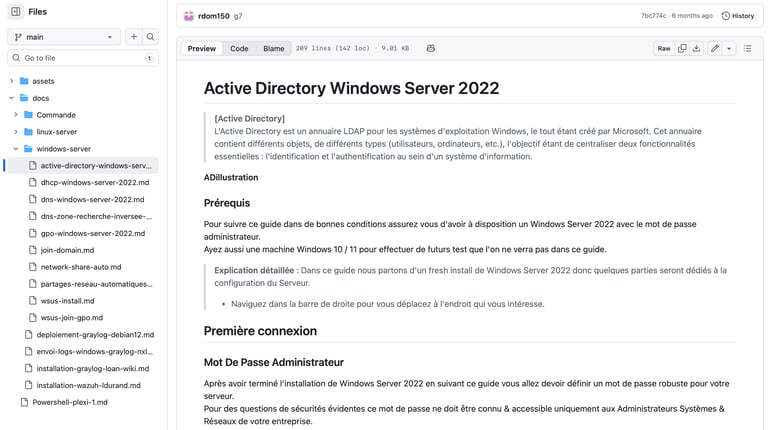The width and height of the screenshot is (768, 430).
Task: Collapse the file tree sidebar icon
Action: (16, 12)
